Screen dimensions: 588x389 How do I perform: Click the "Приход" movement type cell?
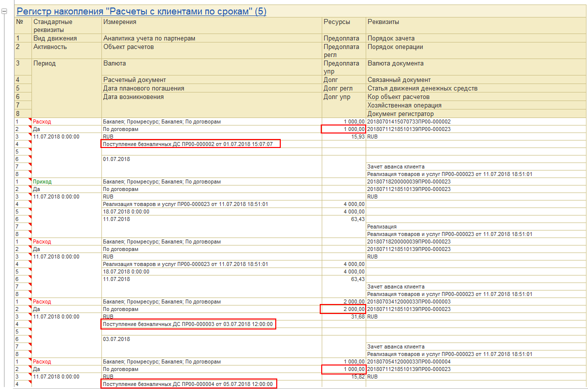pos(42,182)
